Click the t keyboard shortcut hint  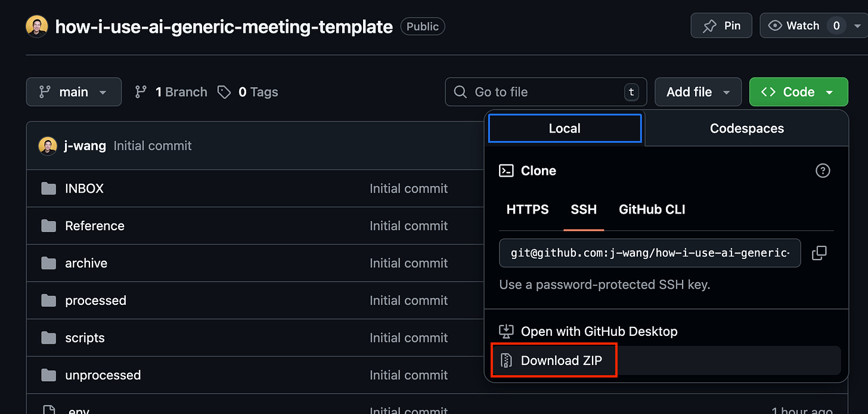(631, 92)
